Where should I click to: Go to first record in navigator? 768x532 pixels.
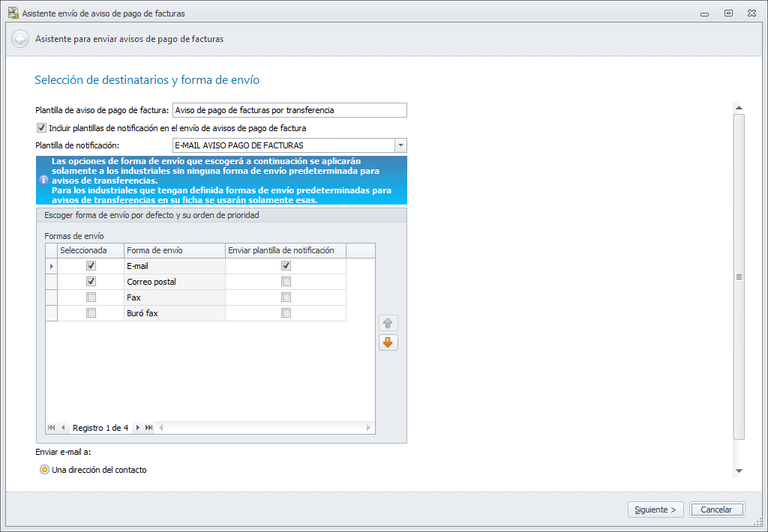coord(52,428)
